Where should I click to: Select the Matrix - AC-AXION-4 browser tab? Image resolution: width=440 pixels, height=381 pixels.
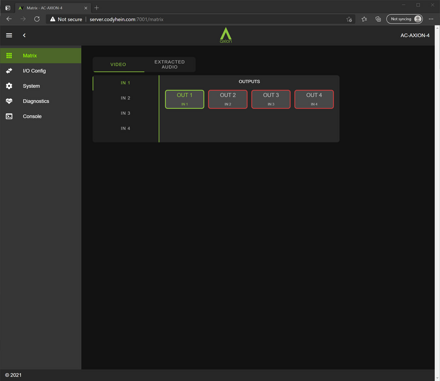point(53,8)
